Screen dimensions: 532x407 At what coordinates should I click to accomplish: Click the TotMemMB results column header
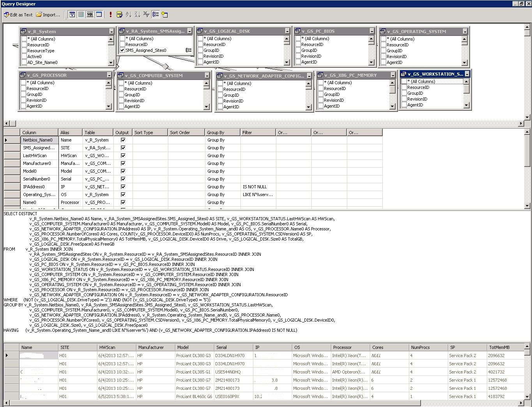[x=506, y=347]
